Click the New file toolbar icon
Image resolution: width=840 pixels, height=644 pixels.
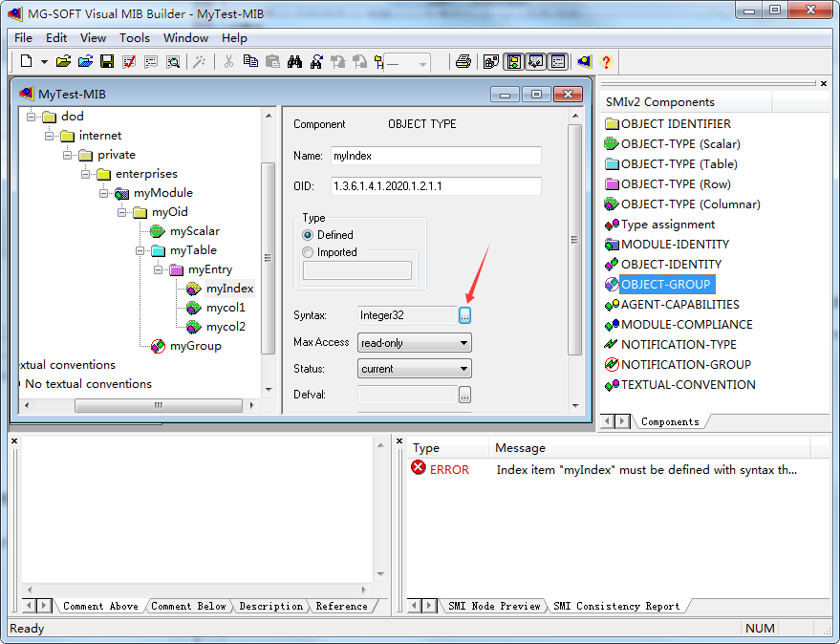pos(26,62)
